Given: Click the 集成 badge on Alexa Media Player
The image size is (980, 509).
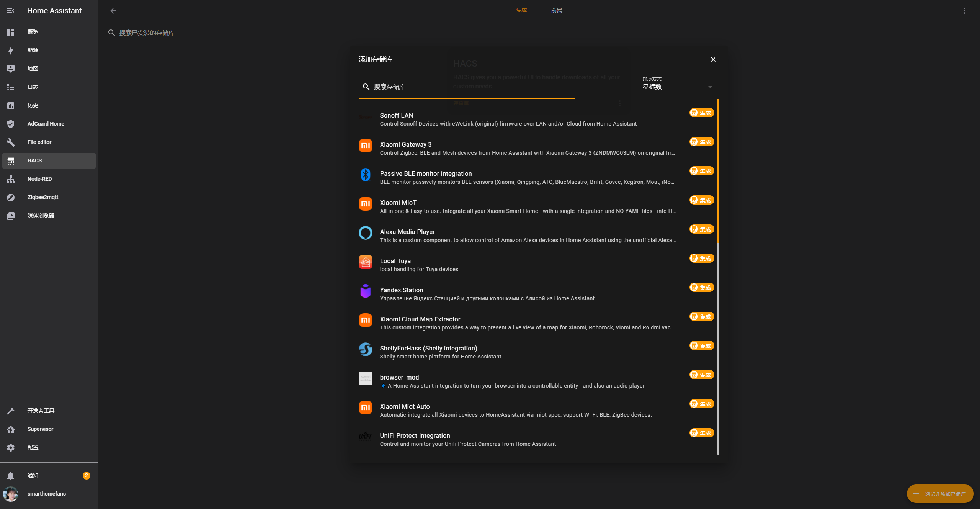Looking at the screenshot, I should [702, 229].
